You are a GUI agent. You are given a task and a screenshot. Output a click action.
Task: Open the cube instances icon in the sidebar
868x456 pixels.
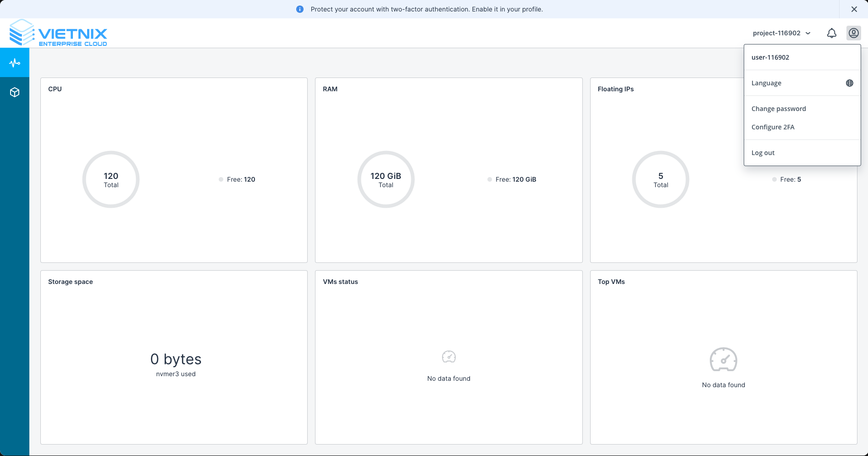coord(14,92)
